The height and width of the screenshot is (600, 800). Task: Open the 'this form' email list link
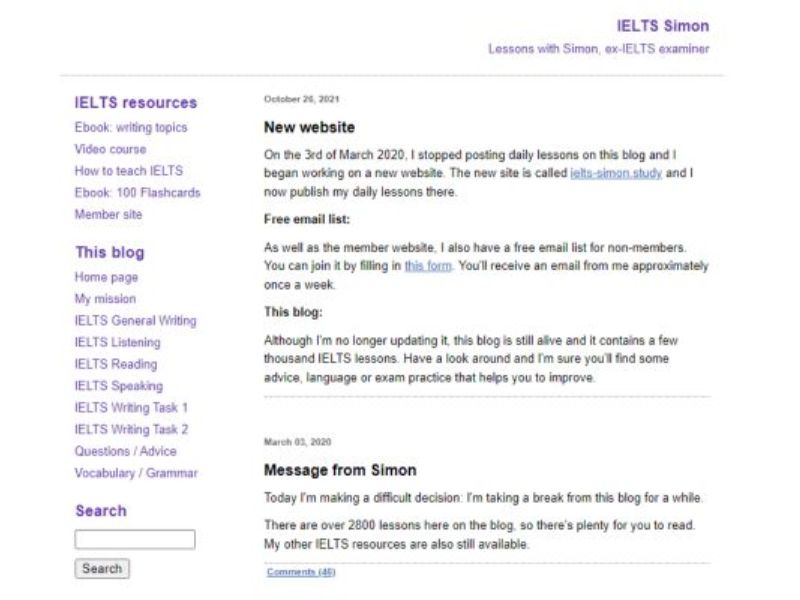(428, 266)
